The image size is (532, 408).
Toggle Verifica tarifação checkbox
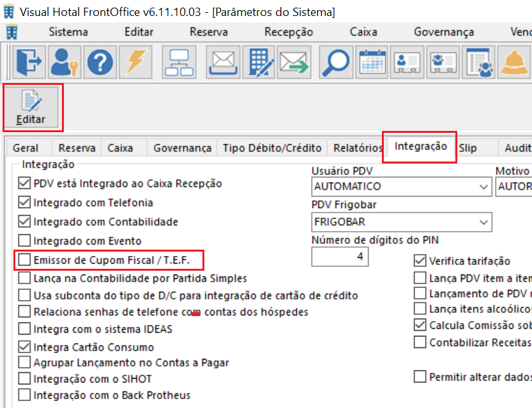pos(420,261)
